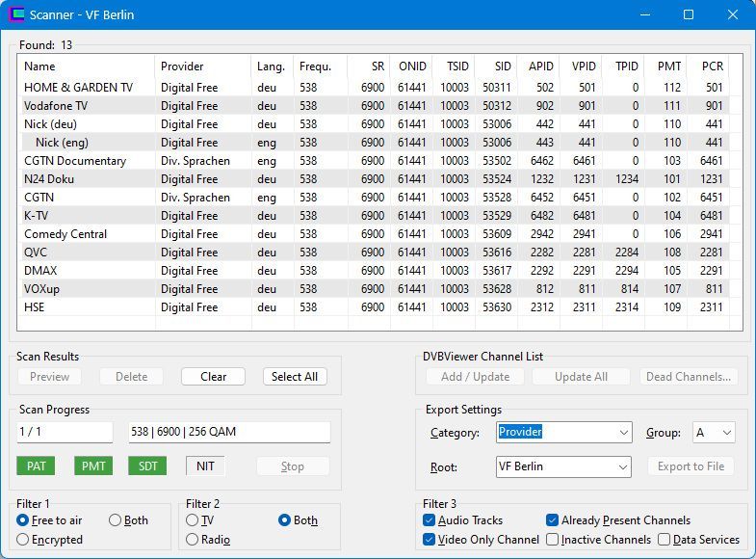Maximize the Scanner window

[689, 14]
